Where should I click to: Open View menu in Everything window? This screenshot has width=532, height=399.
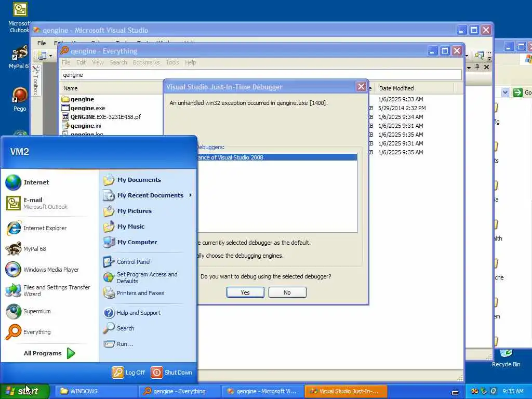pos(98,62)
